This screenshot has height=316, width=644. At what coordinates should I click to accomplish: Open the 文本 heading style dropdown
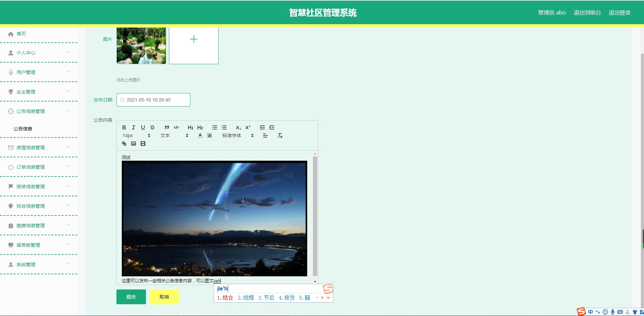174,135
